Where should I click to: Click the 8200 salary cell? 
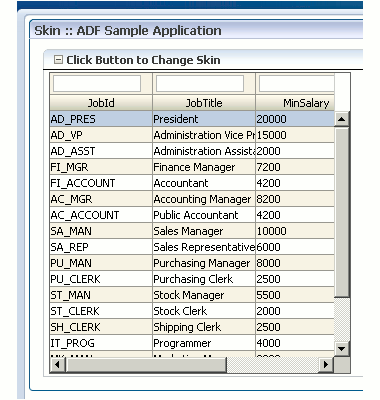coord(295,199)
